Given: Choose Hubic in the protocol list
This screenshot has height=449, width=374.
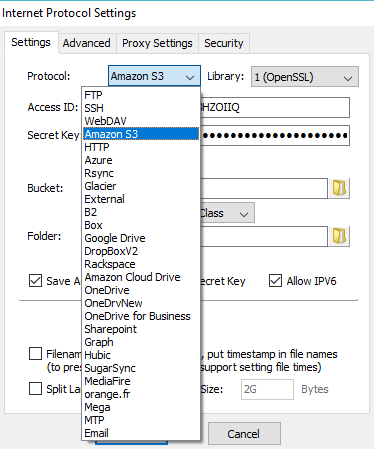Looking at the screenshot, I should [141, 355].
